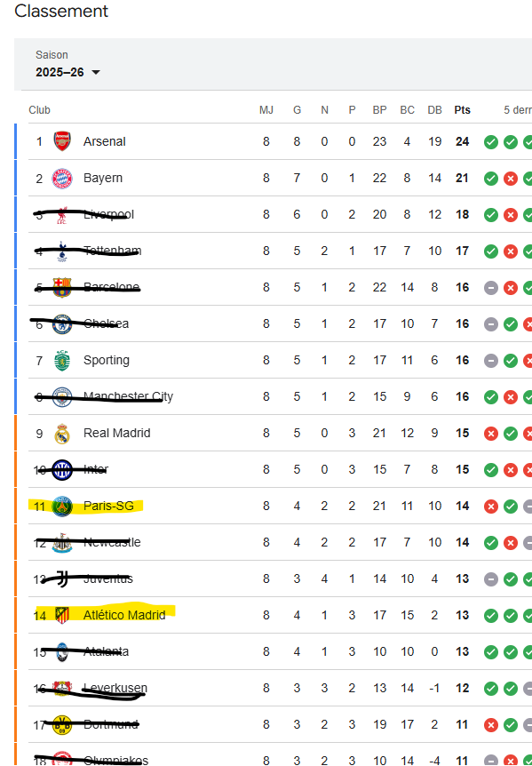Click the Real Madrid club crest
Viewport: 532px width, 766px height.
coord(62,434)
